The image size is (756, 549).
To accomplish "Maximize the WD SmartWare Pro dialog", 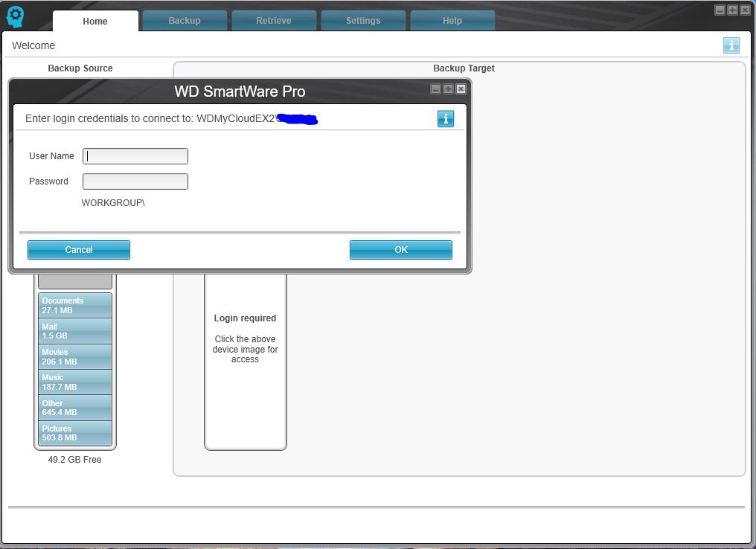I will pyautogui.click(x=448, y=89).
